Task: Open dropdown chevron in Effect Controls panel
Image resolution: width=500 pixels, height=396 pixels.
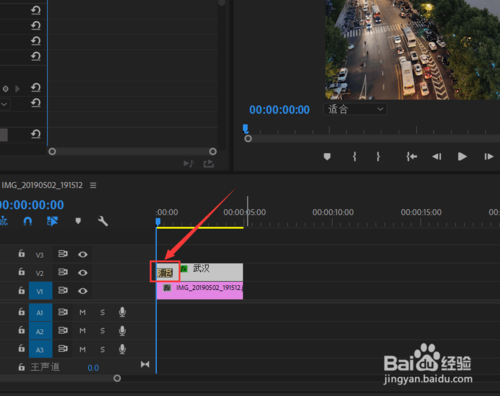Action: point(5,104)
